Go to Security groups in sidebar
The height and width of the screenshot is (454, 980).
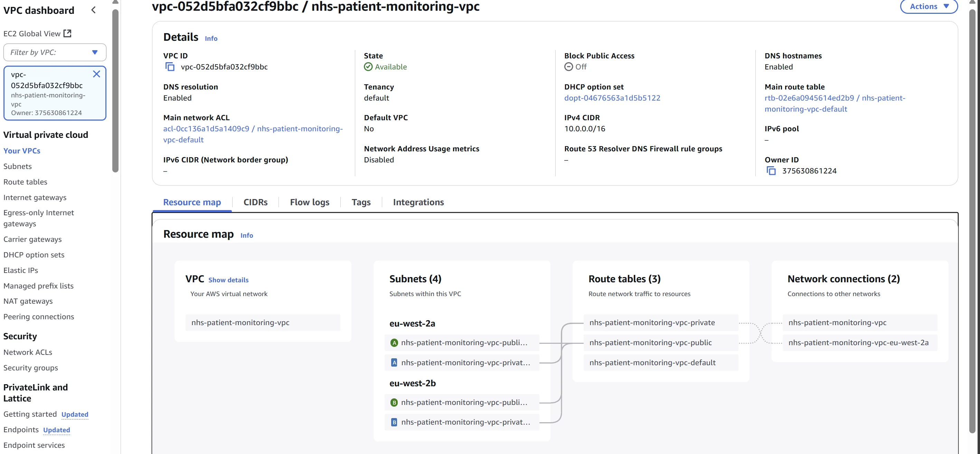[31, 368]
